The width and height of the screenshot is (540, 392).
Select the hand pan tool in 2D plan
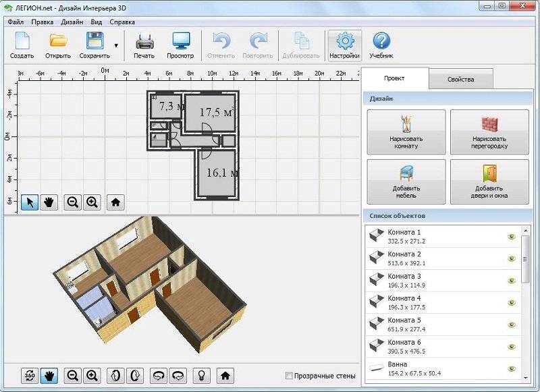click(x=49, y=202)
